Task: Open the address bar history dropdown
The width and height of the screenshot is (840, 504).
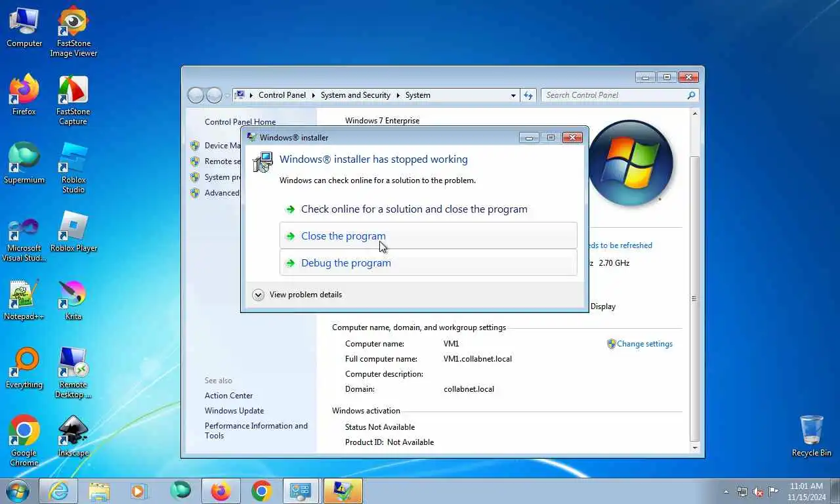Action: 513,95
